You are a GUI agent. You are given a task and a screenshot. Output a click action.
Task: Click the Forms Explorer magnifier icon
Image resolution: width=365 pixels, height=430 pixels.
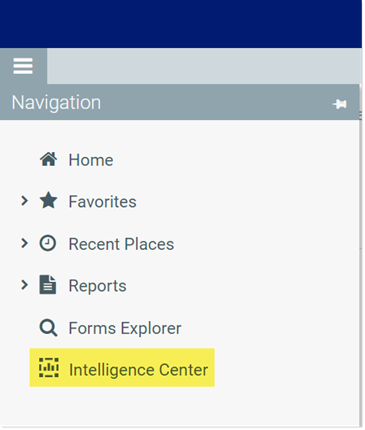click(x=48, y=328)
